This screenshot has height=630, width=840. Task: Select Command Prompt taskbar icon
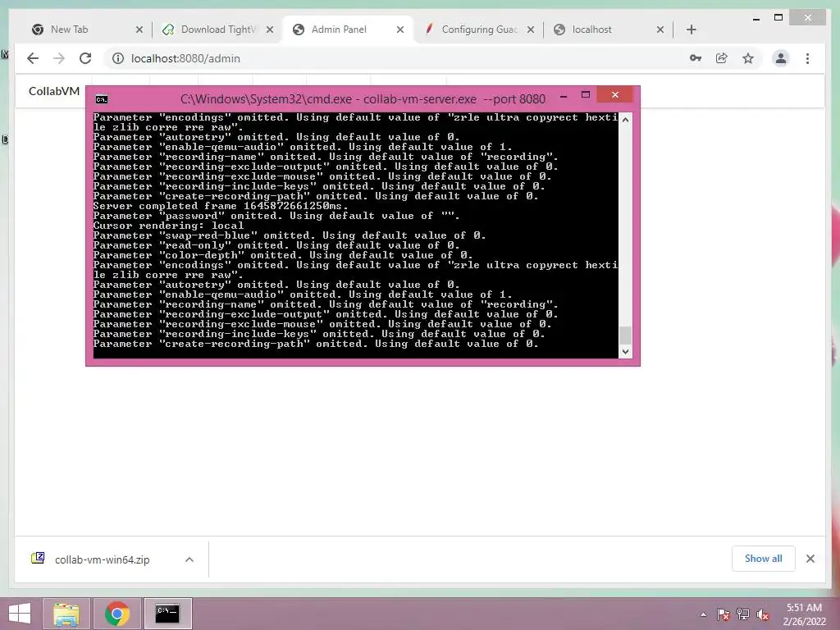coord(167,614)
